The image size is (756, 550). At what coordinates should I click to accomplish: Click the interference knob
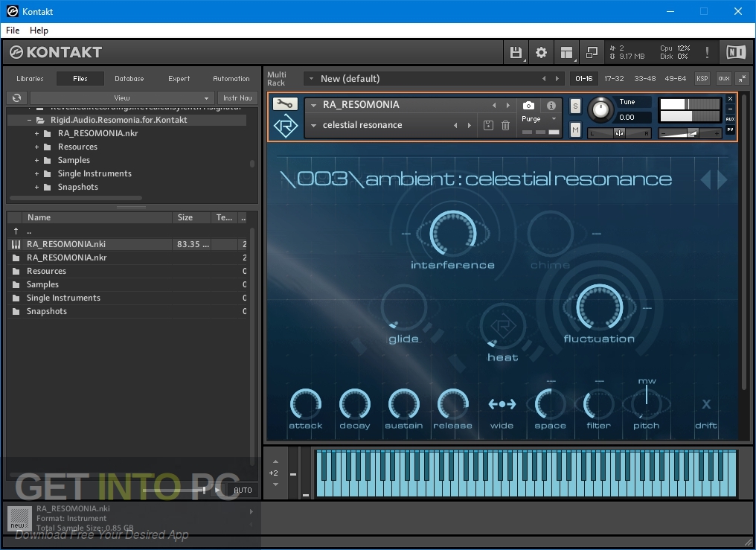pyautogui.click(x=452, y=233)
